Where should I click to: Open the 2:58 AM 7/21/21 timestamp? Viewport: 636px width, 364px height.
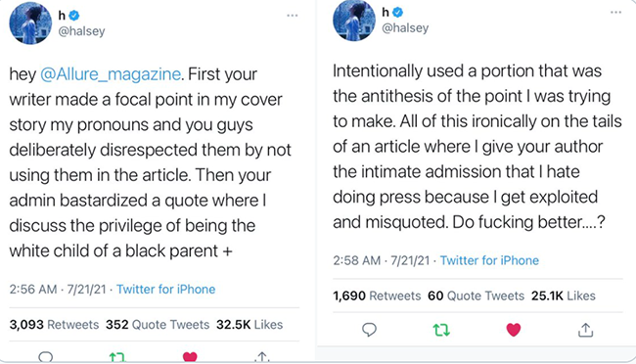point(382,260)
